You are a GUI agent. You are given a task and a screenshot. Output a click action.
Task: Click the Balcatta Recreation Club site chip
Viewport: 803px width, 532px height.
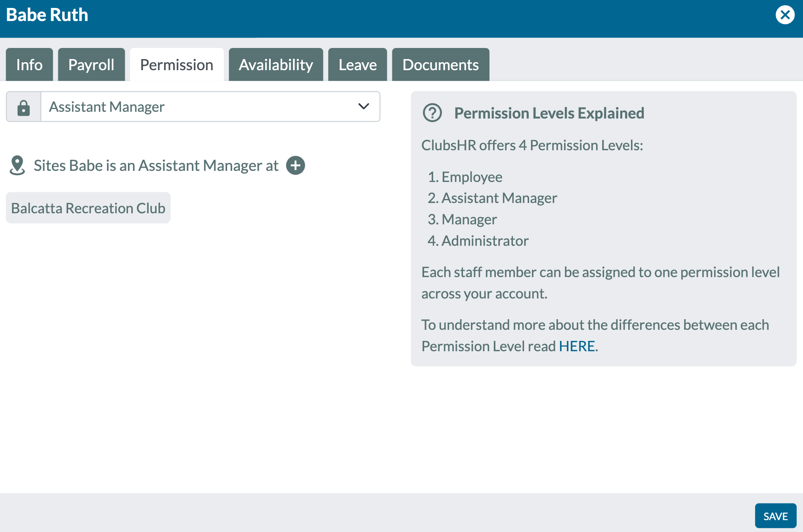pos(88,208)
